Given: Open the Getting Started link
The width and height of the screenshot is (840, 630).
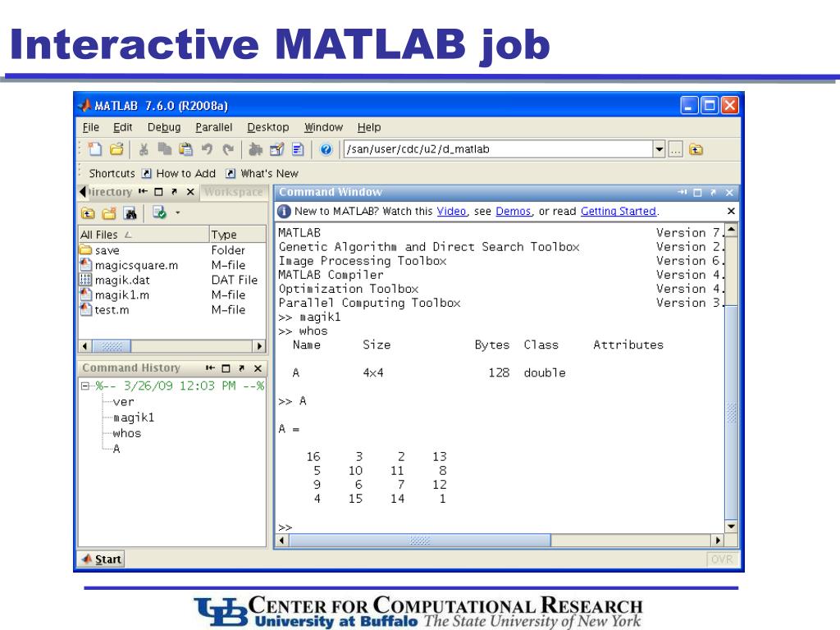Looking at the screenshot, I should pos(618,211).
